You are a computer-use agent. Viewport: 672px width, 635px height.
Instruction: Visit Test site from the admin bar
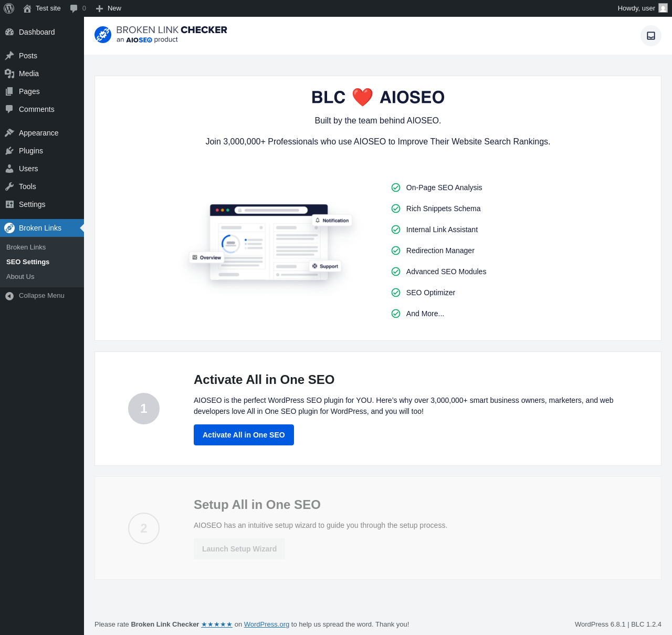(42, 8)
